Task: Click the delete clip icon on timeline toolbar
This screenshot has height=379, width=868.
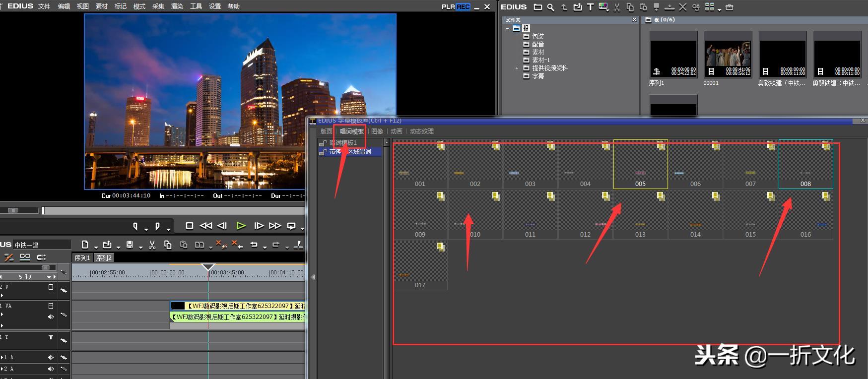Action: 221,245
